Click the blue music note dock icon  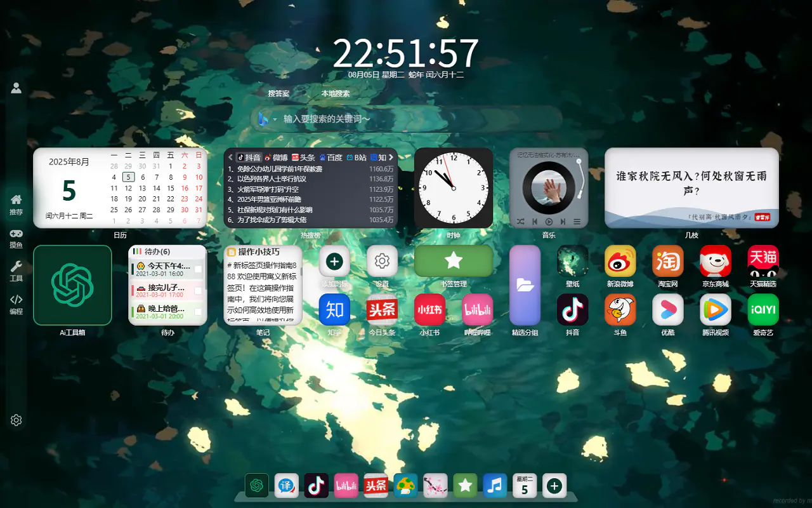coord(495,486)
